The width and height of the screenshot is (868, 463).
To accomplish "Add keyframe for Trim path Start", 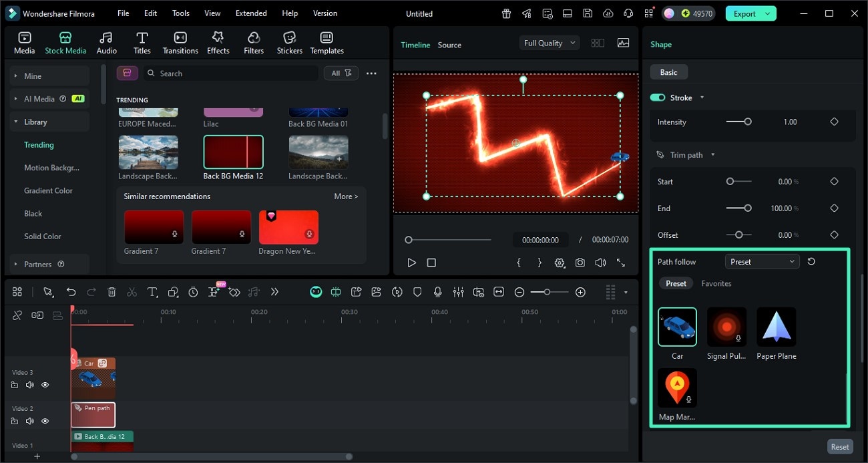I will [x=834, y=181].
